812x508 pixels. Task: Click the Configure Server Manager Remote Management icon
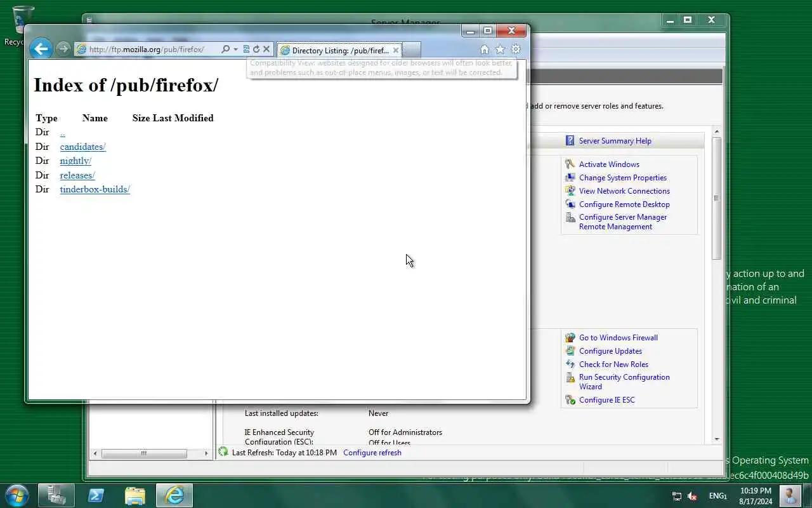[x=570, y=218]
